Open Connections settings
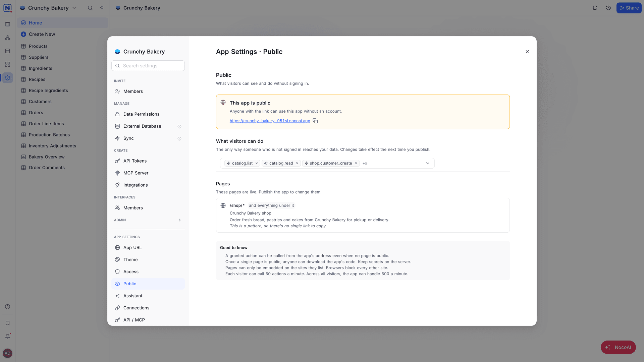The width and height of the screenshot is (644, 362). click(148, 308)
